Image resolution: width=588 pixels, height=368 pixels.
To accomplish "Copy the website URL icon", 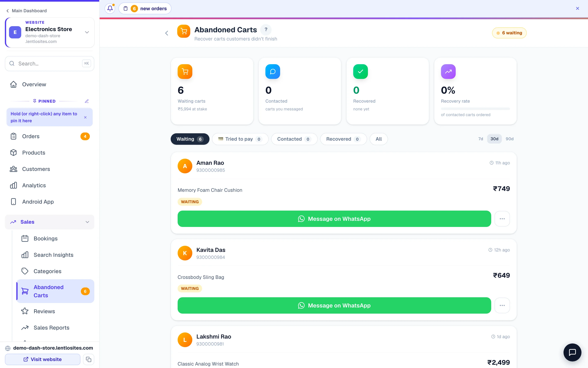I will (x=88, y=359).
